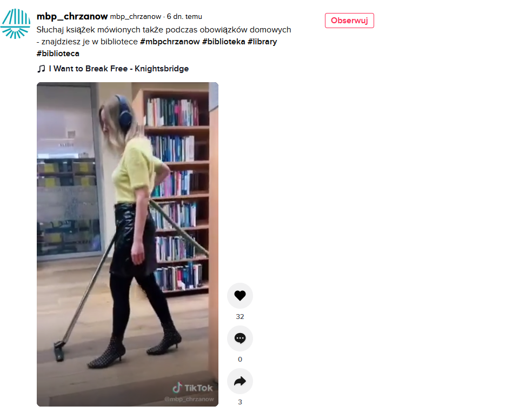
Task: Click the music note icon beside song title
Action: click(41, 69)
